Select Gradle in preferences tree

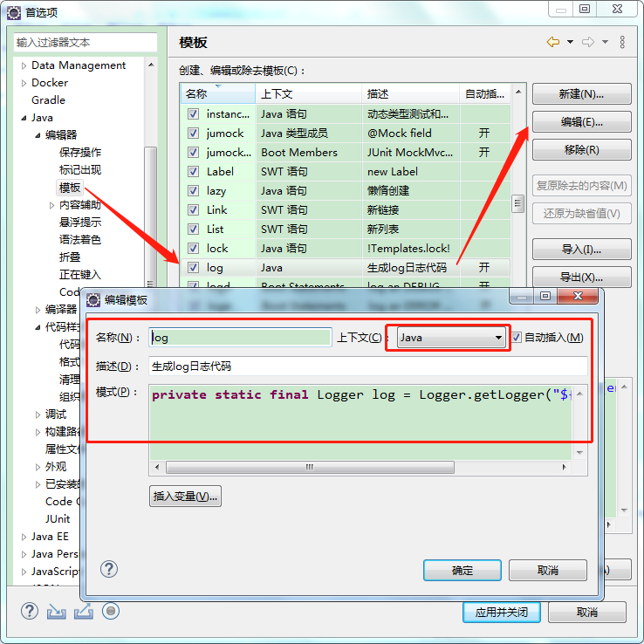48,100
